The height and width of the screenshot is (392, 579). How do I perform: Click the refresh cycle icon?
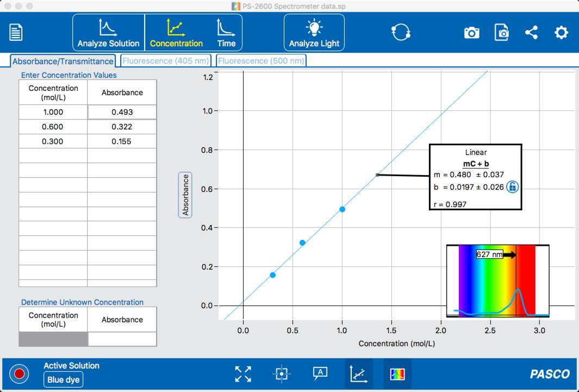tap(401, 32)
